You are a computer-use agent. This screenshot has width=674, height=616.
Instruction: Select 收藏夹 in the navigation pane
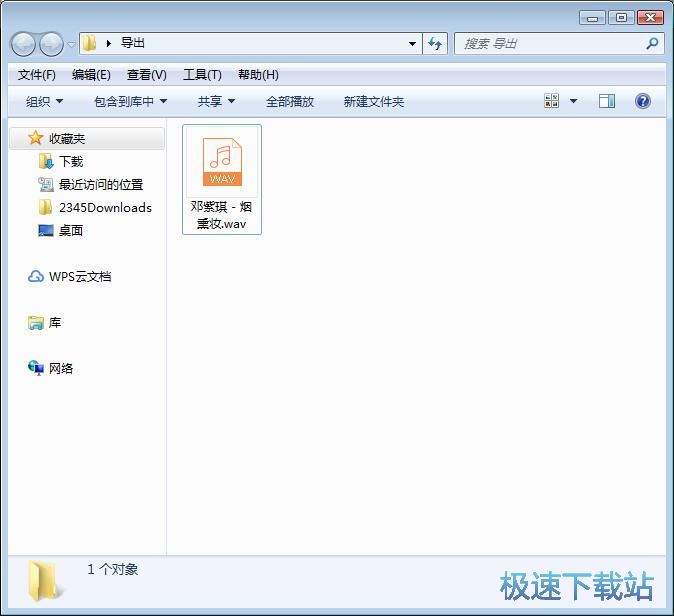point(87,138)
